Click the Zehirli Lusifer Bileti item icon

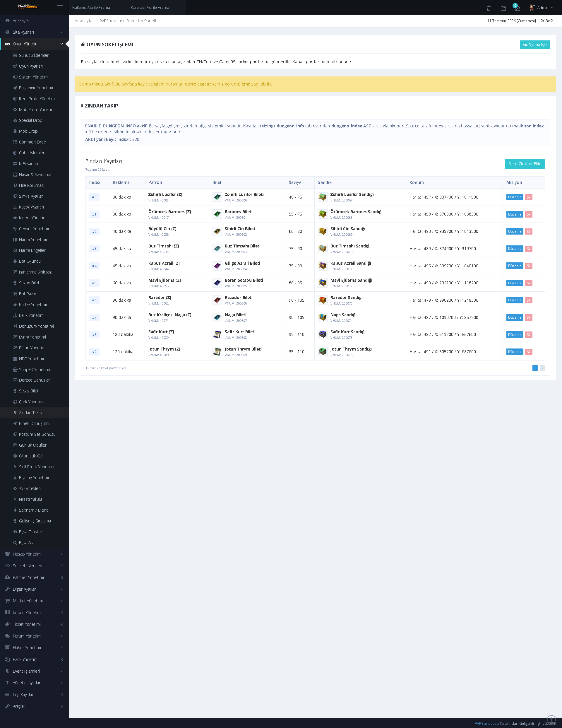[x=217, y=197]
